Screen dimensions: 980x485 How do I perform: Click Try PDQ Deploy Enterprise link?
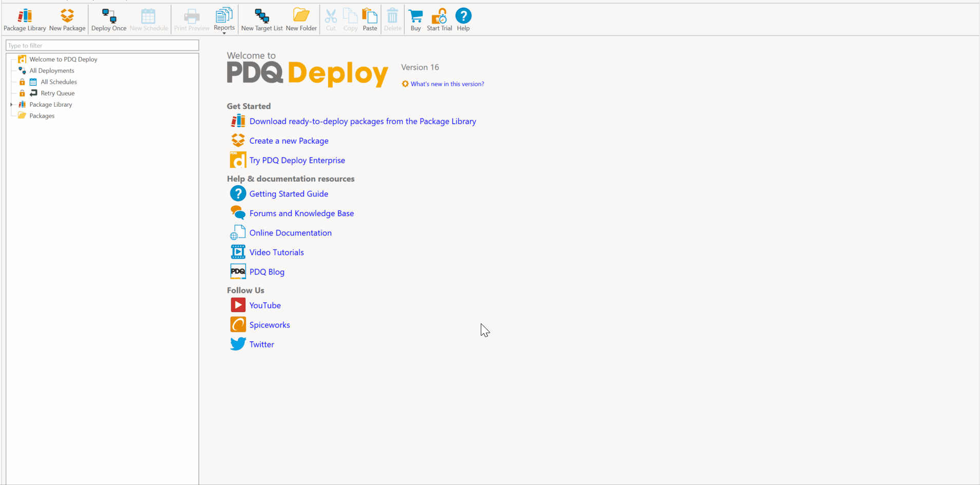pyautogui.click(x=297, y=161)
